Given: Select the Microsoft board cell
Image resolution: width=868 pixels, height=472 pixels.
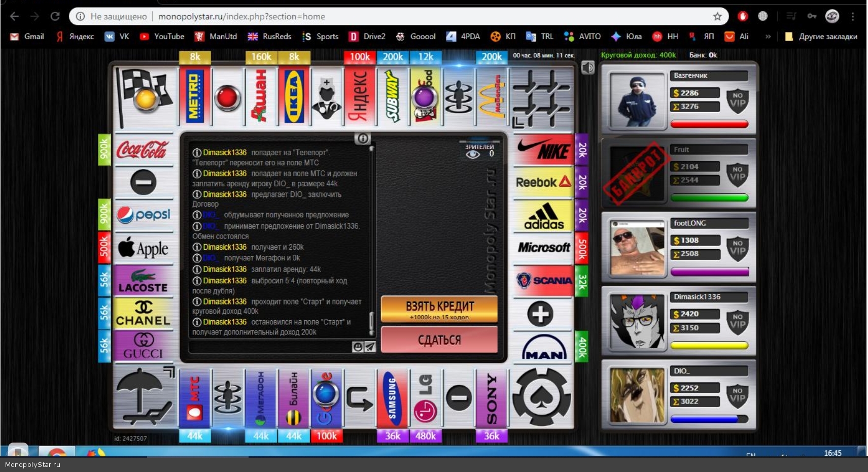Looking at the screenshot, I should pos(544,248).
